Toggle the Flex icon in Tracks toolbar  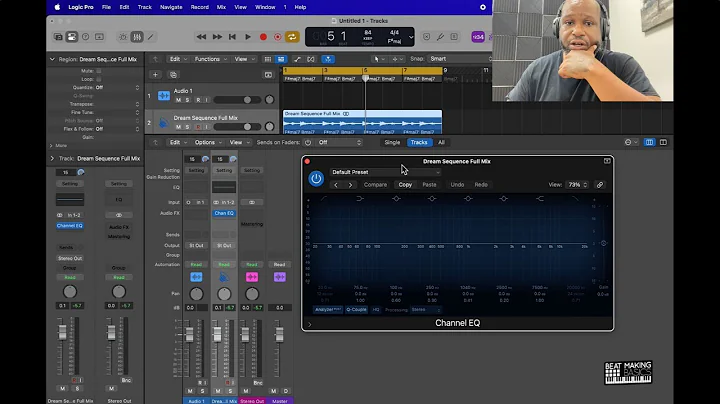[311, 59]
